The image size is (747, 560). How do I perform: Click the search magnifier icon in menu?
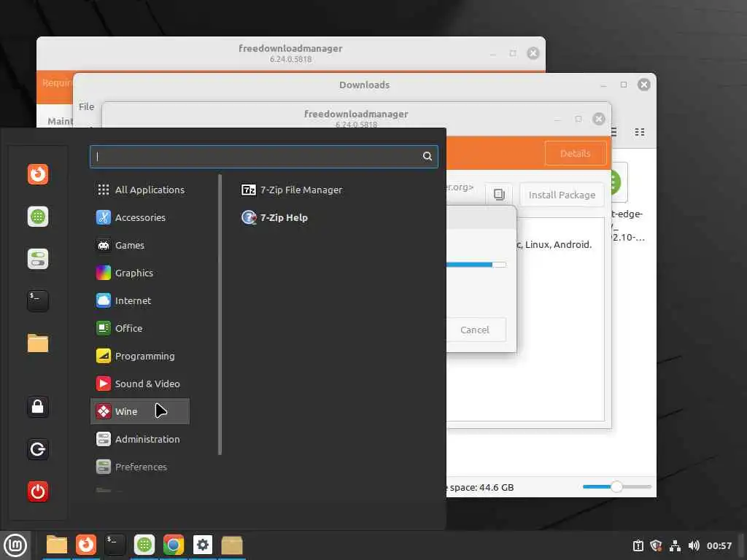tap(427, 156)
